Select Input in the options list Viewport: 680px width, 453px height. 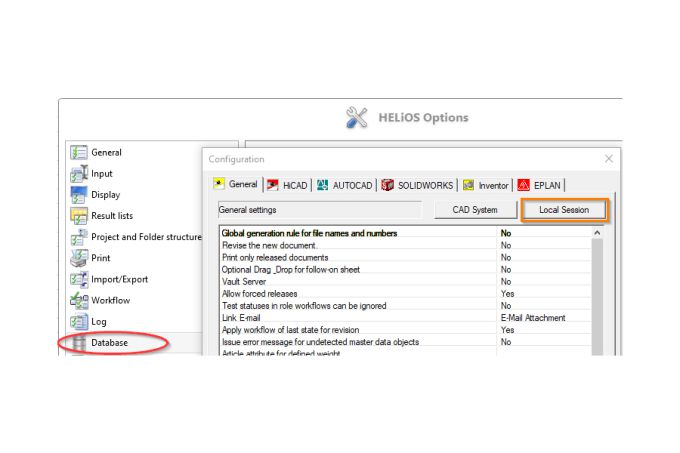coord(101,174)
